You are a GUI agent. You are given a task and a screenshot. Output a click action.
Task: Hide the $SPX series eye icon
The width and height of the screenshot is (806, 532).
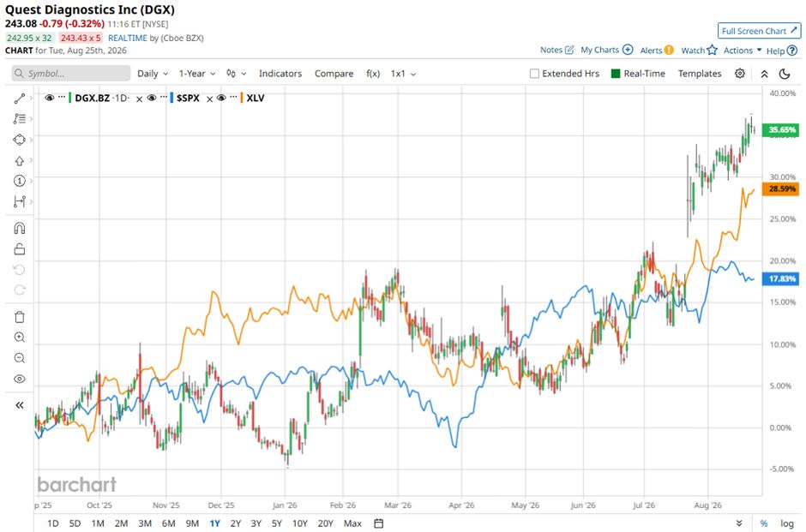(x=152, y=98)
